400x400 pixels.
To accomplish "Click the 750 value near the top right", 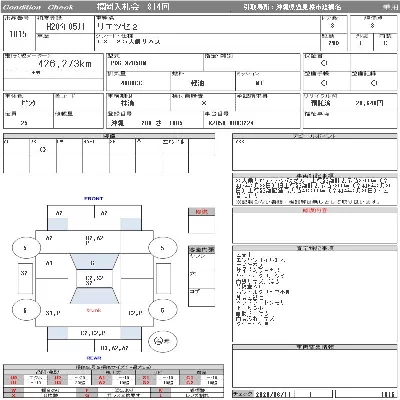I will [x=333, y=43].
